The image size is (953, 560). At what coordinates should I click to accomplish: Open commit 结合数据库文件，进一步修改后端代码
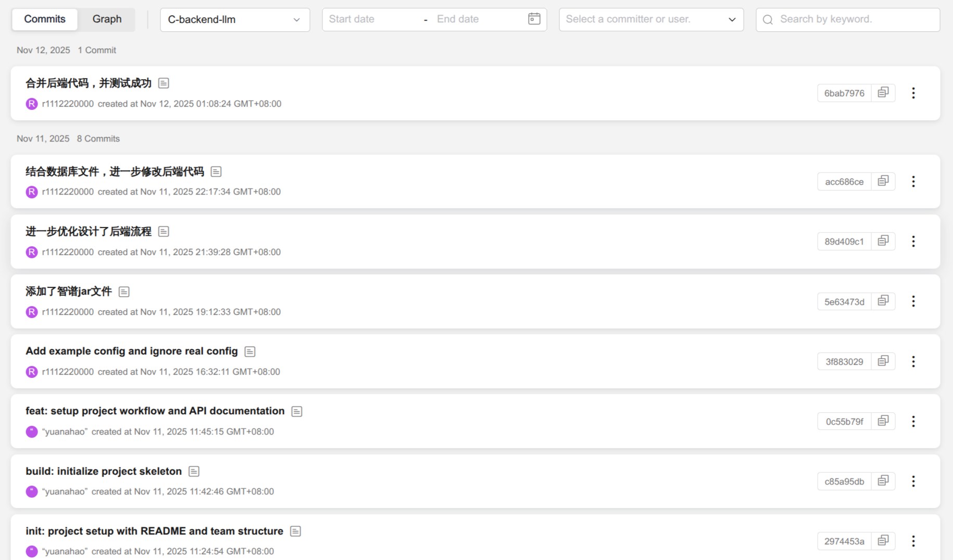click(115, 172)
